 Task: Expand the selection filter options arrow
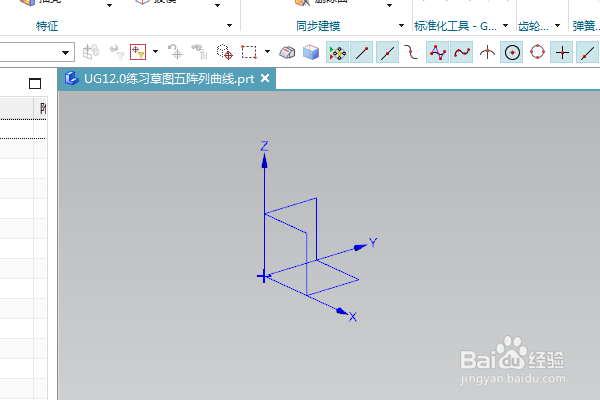(155, 52)
